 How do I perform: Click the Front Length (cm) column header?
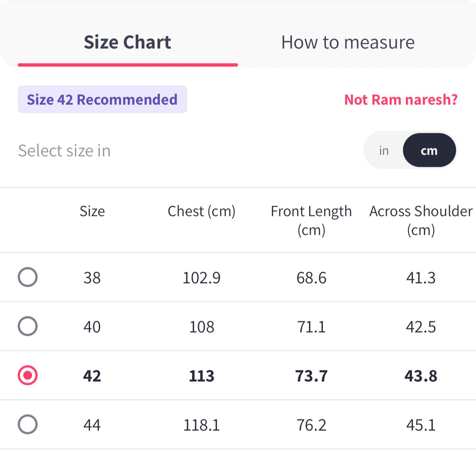tap(311, 221)
